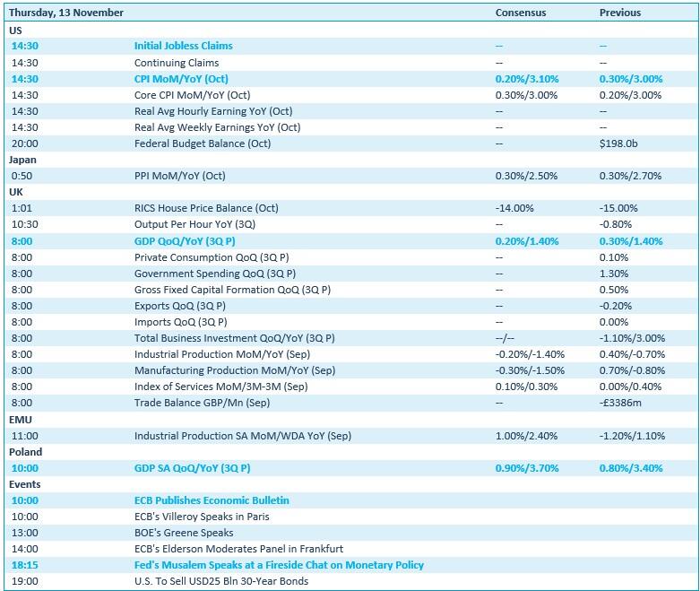Click the EMU section heading
The image size is (700, 591).
click(20, 420)
